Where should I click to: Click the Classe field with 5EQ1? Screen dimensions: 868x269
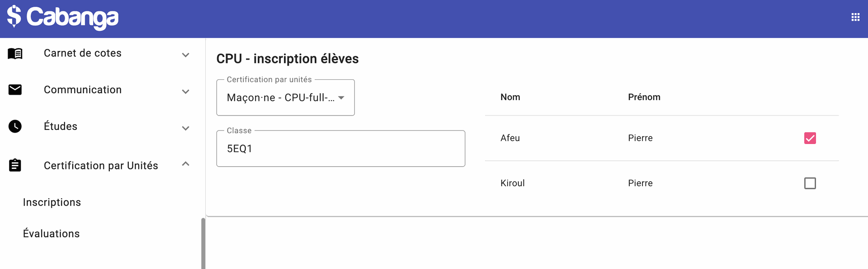340,149
